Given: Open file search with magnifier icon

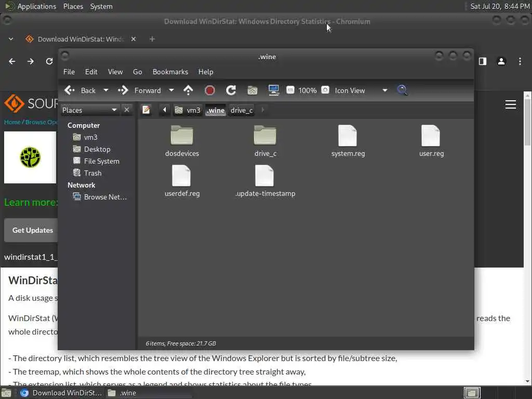Looking at the screenshot, I should click(402, 90).
